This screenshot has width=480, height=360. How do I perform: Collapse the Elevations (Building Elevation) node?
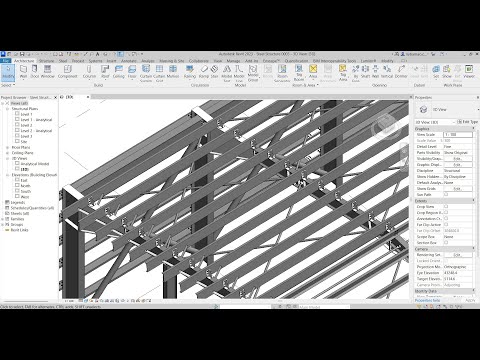click(x=8, y=175)
